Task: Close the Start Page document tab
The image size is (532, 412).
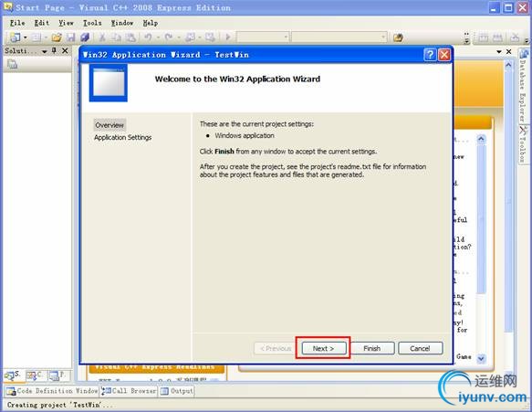Action: (x=508, y=52)
